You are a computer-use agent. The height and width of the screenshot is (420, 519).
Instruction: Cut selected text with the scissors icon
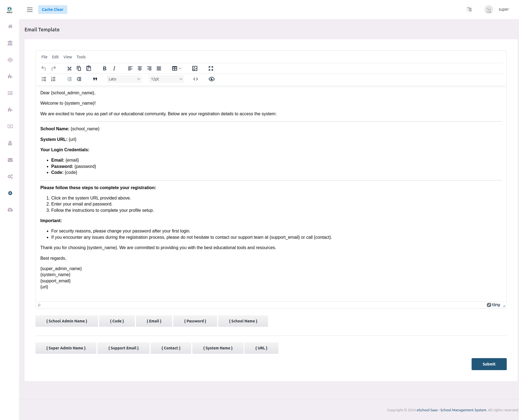coord(69,68)
